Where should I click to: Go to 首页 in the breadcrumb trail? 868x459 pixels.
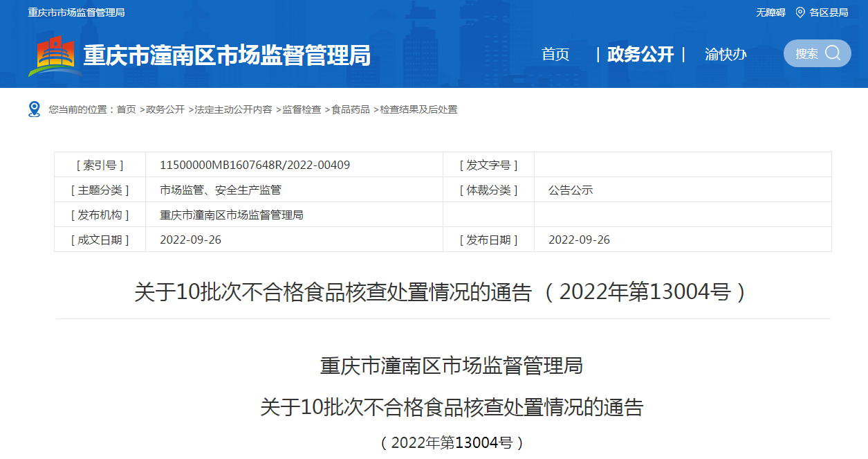(127, 109)
